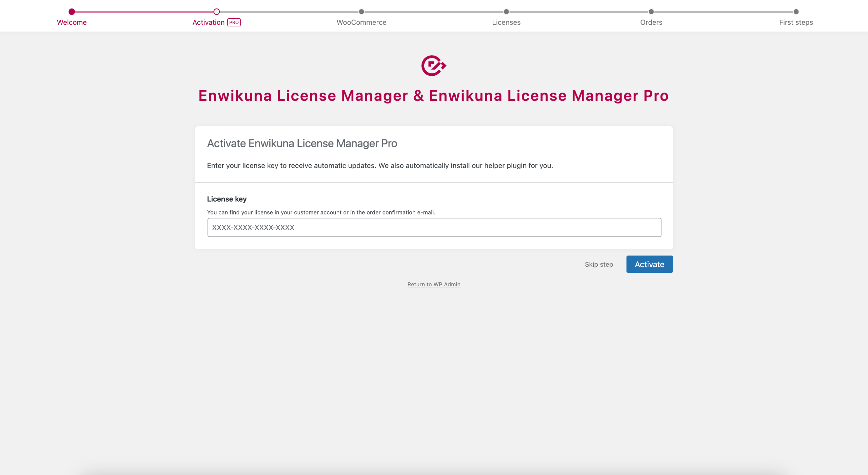Image resolution: width=868 pixels, height=475 pixels.
Task: Open the Orders step label
Action: [651, 22]
